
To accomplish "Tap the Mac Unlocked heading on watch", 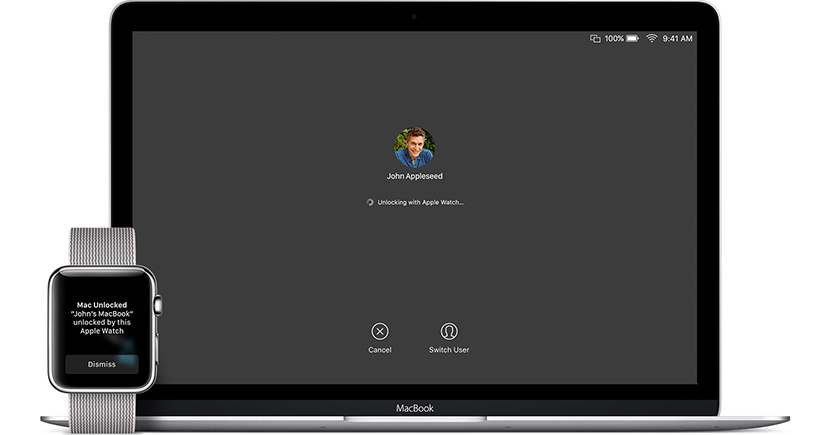I will point(102,305).
